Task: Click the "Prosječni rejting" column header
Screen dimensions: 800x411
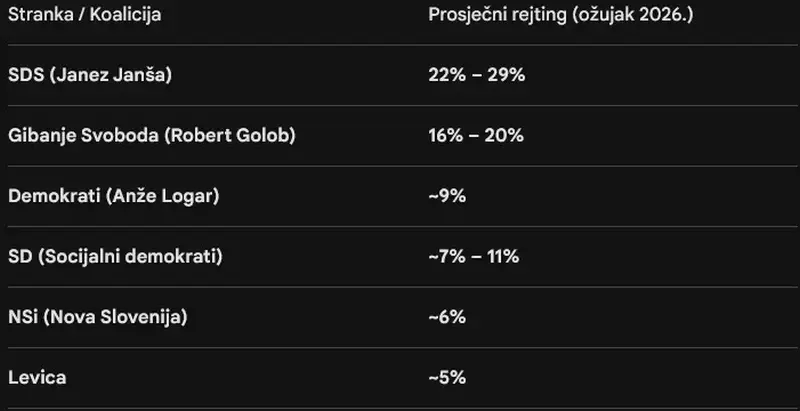Action: (492, 15)
